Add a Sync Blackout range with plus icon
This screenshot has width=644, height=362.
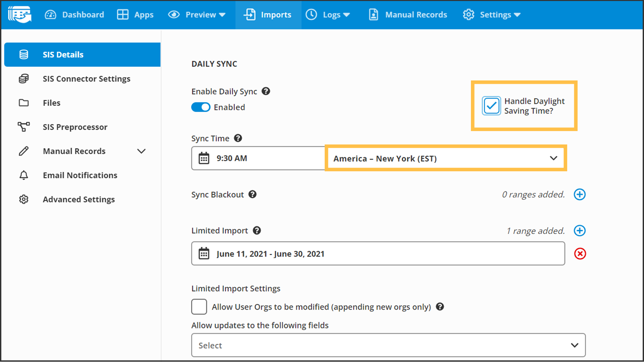(580, 194)
